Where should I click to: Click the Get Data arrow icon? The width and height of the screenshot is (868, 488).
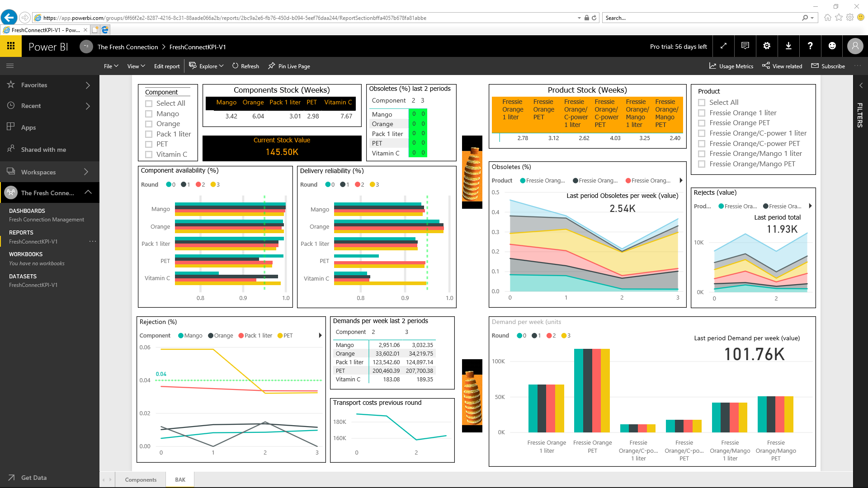[x=11, y=478]
